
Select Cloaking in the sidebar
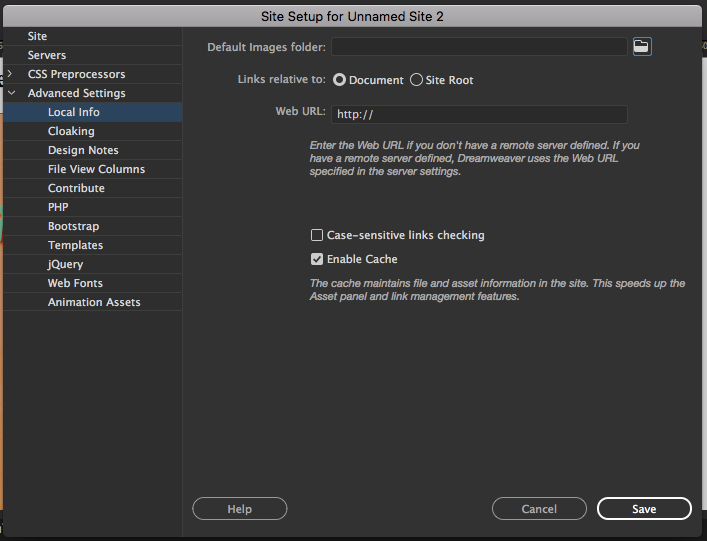point(71,131)
